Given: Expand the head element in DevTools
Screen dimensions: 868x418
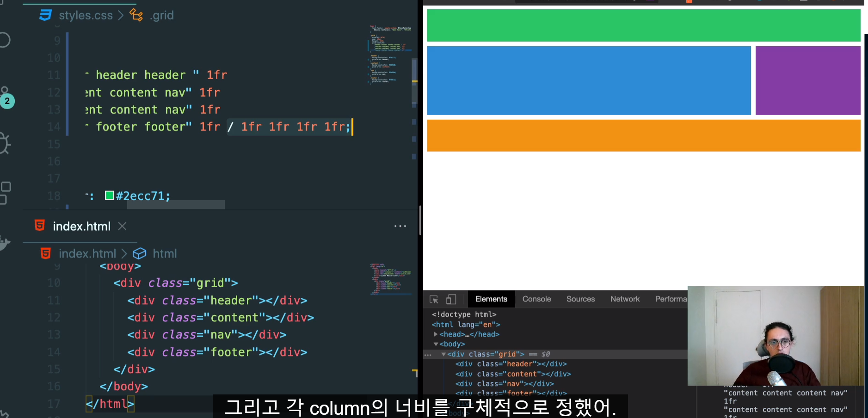Looking at the screenshot, I should pyautogui.click(x=436, y=334).
